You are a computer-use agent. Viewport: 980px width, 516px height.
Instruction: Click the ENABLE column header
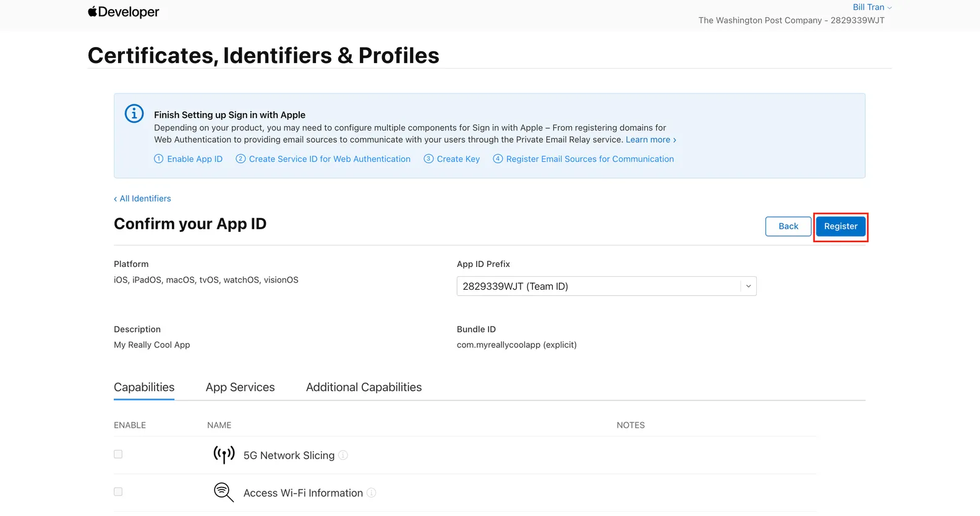coord(130,425)
